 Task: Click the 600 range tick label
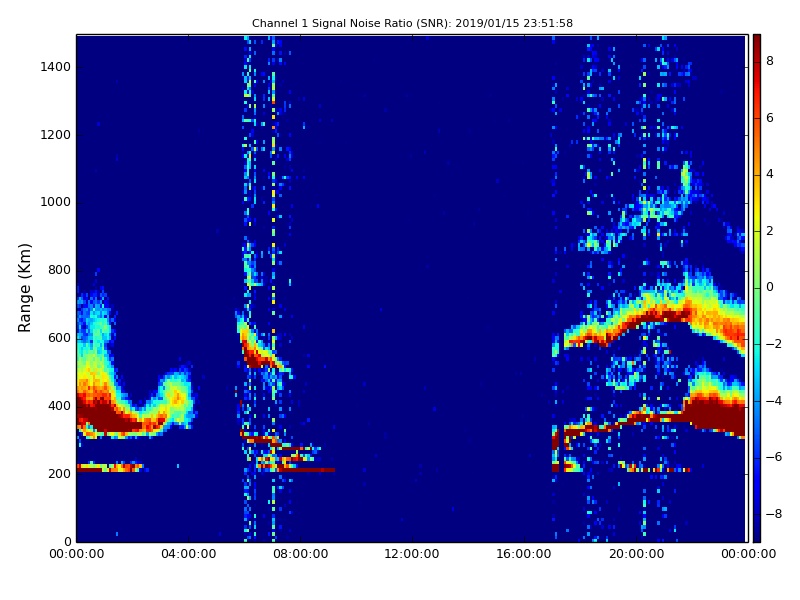click(59, 338)
